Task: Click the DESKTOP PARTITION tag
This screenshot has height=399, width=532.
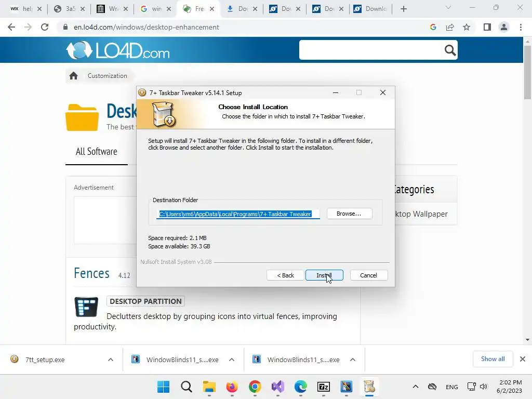Action: 145,301
